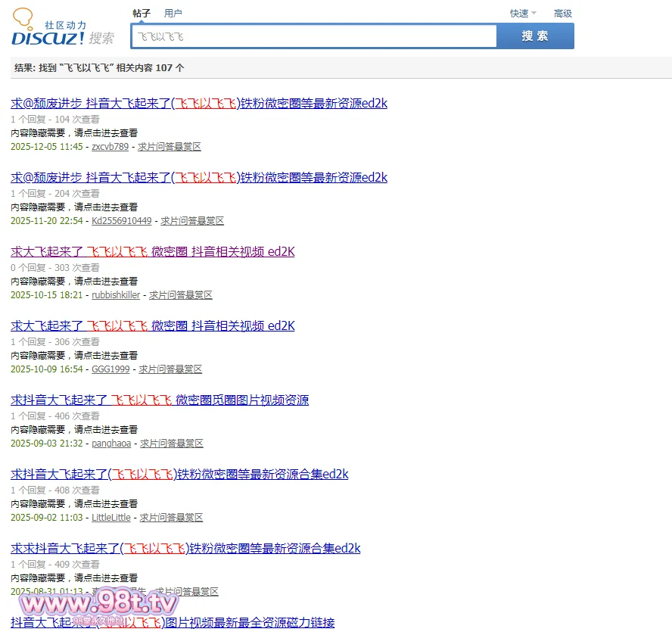Open result starting with 求抖音大飞起来了 ending 合集ed2k
The height and width of the screenshot is (632, 672).
click(x=179, y=474)
